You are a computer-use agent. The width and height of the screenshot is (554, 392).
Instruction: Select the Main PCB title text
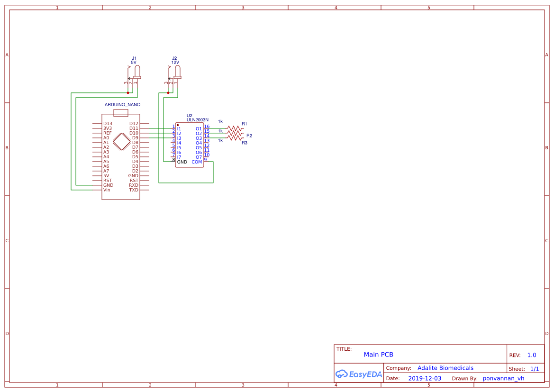coord(378,355)
